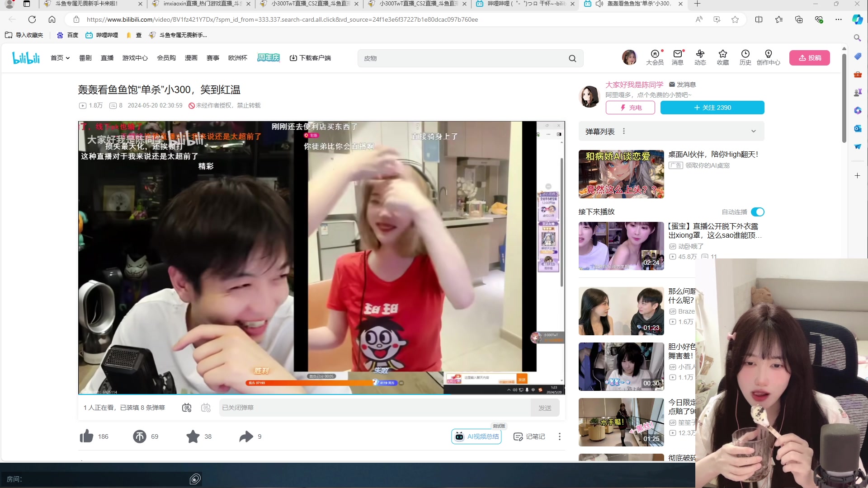
Task: Switch to 哔哩哔哩 干杯 browser tab
Action: point(524,4)
